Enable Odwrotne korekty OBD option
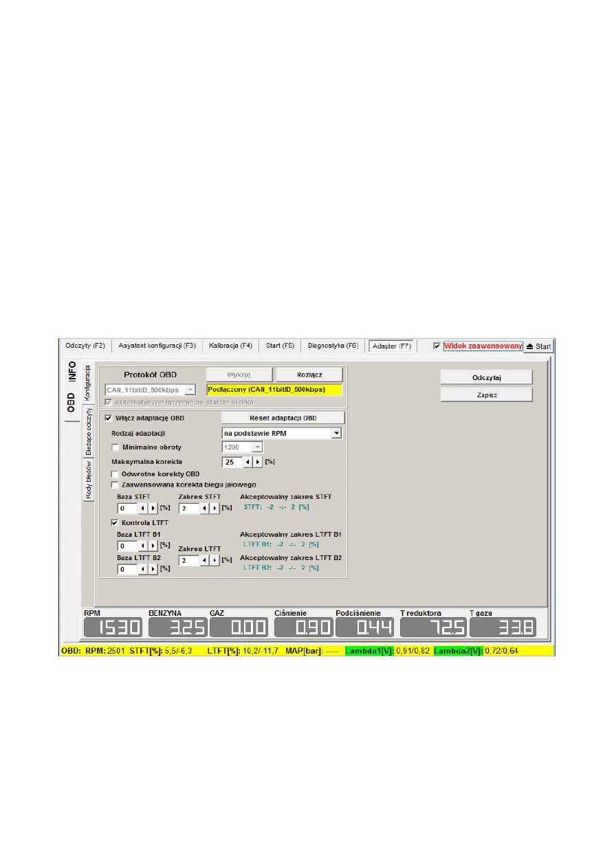 point(116,474)
